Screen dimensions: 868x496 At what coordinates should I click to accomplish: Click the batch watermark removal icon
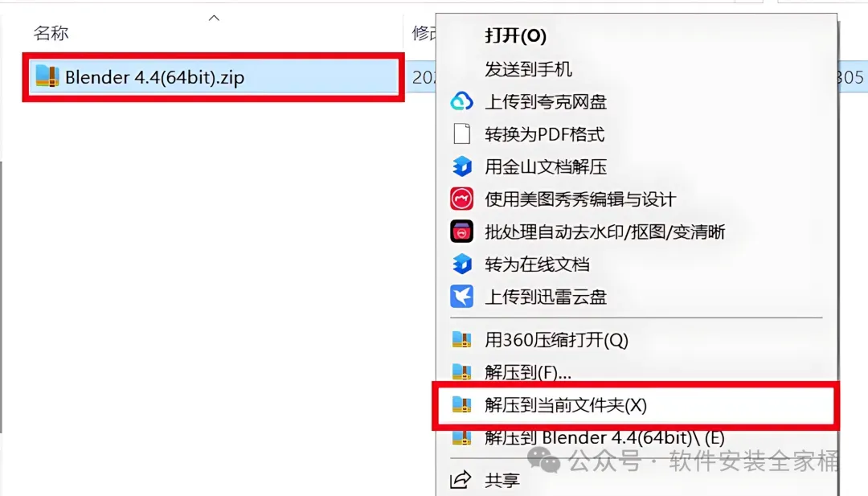tap(461, 232)
